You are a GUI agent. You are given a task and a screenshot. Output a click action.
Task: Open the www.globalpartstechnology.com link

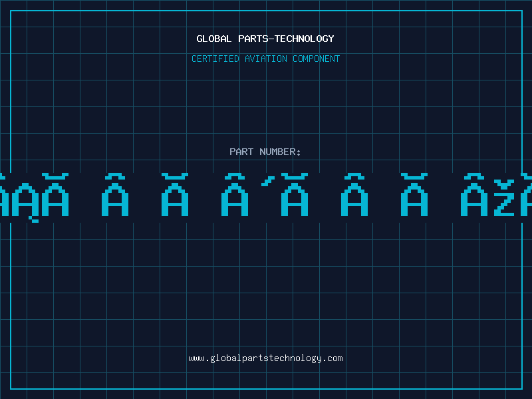[x=265, y=358]
